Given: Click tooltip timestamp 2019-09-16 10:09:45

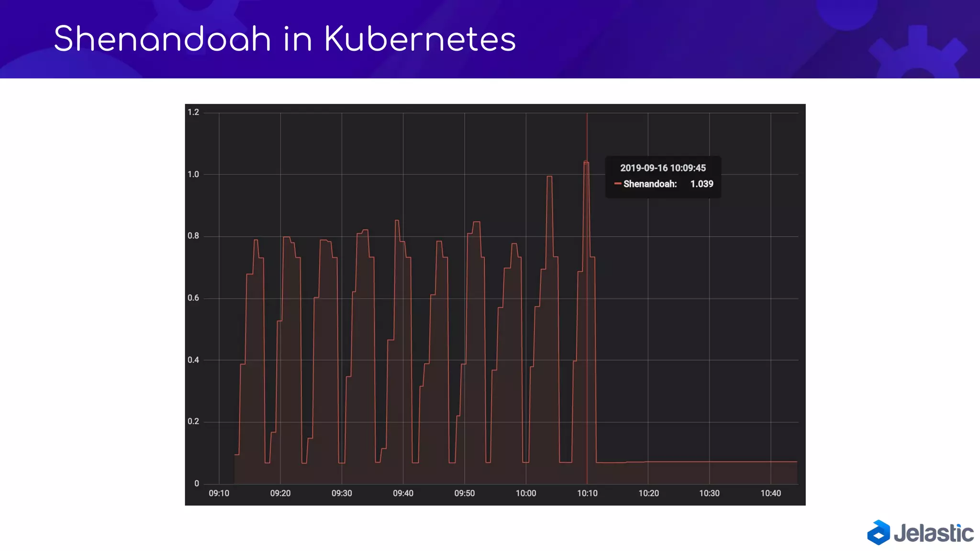Looking at the screenshot, I should [663, 168].
